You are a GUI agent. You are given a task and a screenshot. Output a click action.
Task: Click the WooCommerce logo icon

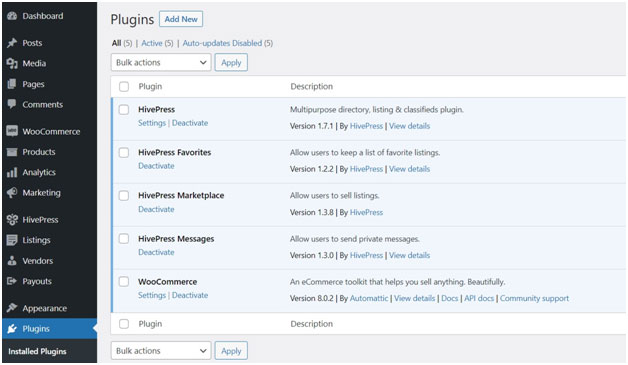(x=12, y=131)
